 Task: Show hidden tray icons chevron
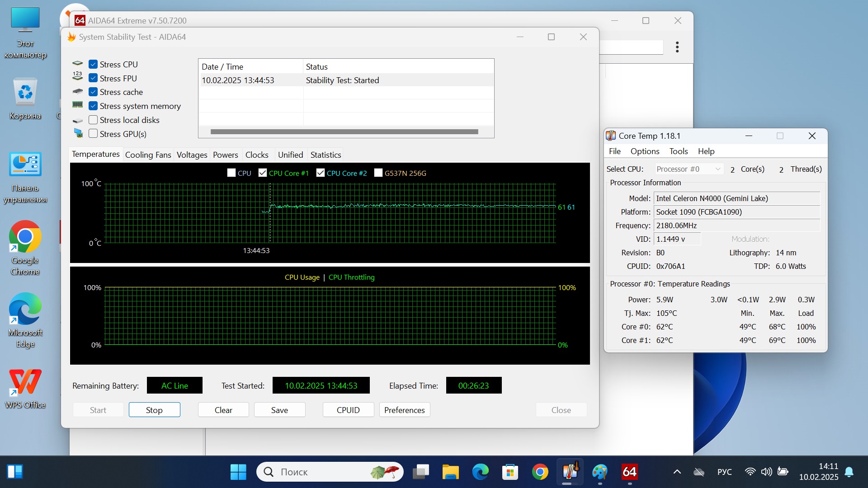[677, 472]
